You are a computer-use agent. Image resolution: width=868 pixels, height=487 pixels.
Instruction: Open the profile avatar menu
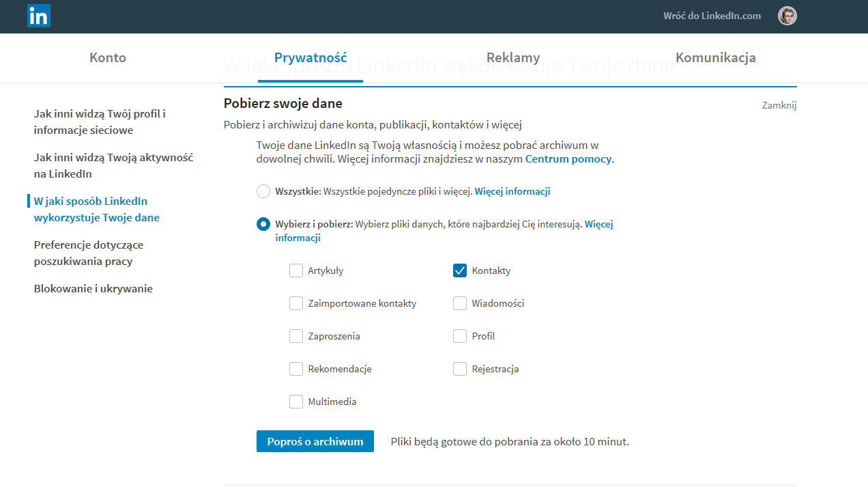click(787, 16)
